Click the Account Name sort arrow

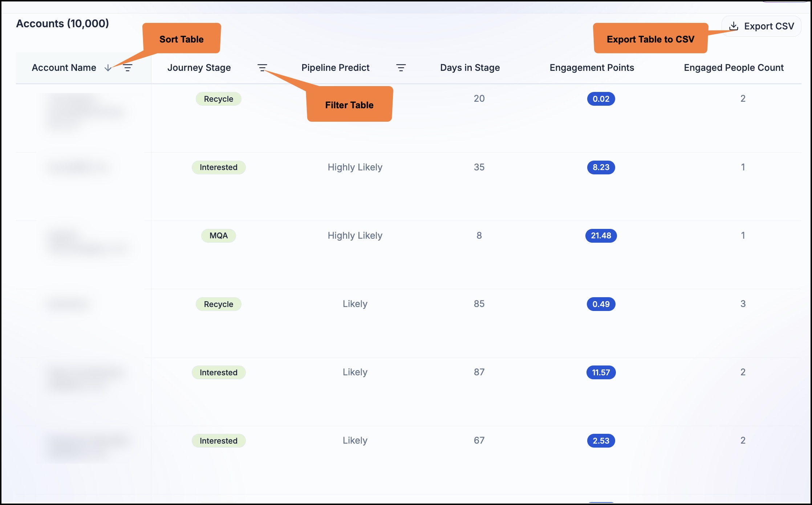click(x=108, y=68)
